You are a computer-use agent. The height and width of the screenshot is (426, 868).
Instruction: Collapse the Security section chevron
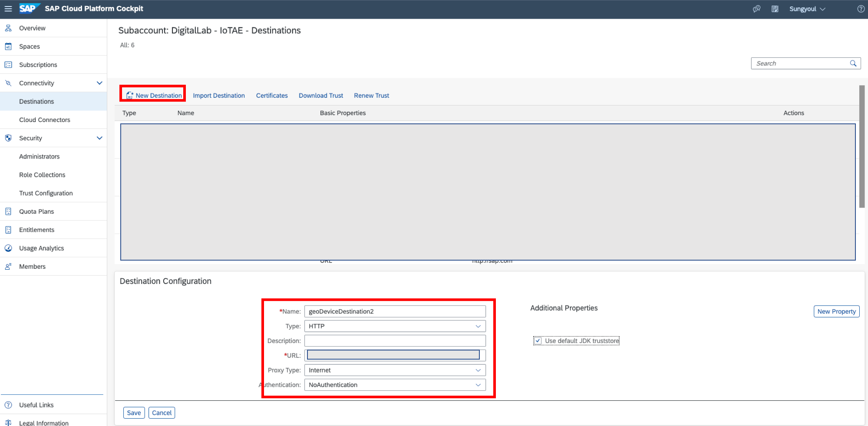pos(99,138)
